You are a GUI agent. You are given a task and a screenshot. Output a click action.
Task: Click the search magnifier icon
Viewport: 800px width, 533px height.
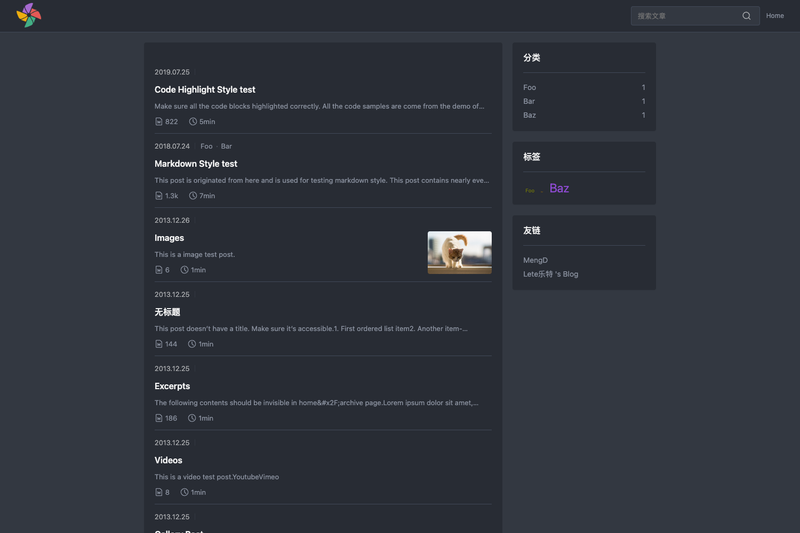click(746, 16)
